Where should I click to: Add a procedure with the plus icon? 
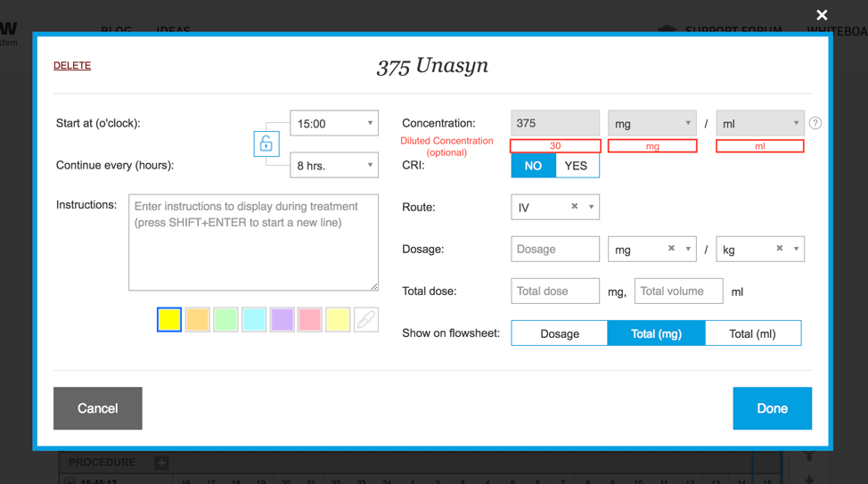point(161,463)
